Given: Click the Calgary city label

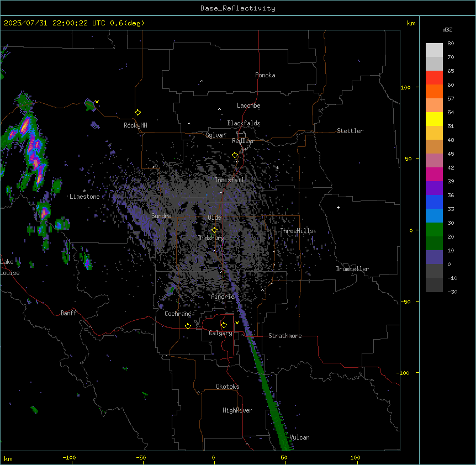Looking at the screenshot, I should pyautogui.click(x=220, y=333).
